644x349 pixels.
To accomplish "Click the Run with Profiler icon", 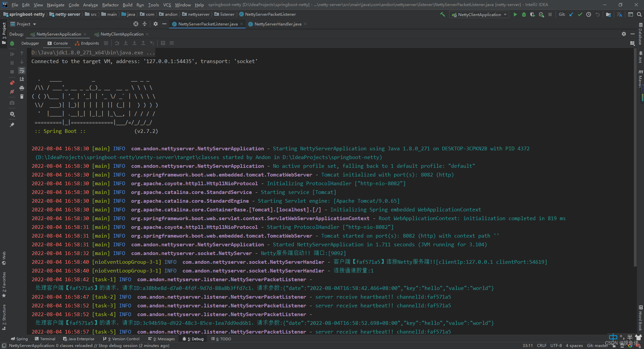I will tap(541, 14).
